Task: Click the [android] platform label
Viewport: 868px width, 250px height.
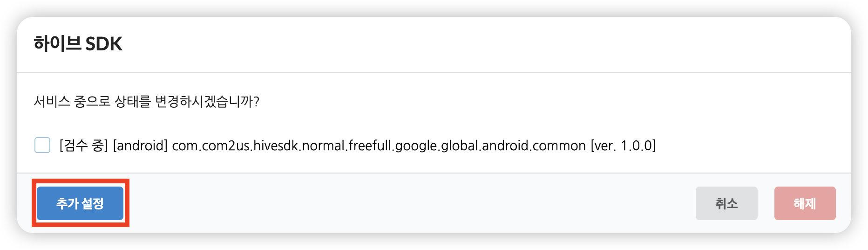Action: 140,146
